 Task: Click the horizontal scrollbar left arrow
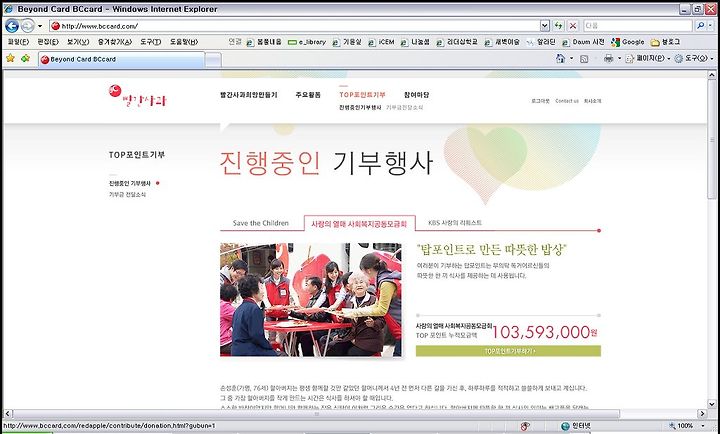pyautogui.click(x=8, y=414)
